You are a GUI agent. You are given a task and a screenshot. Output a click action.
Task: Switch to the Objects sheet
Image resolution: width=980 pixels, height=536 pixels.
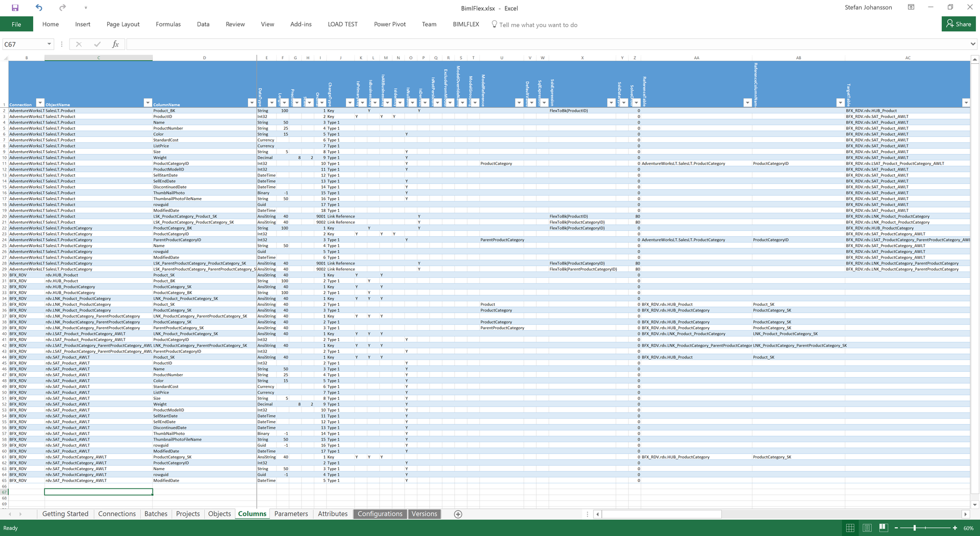[219, 514]
